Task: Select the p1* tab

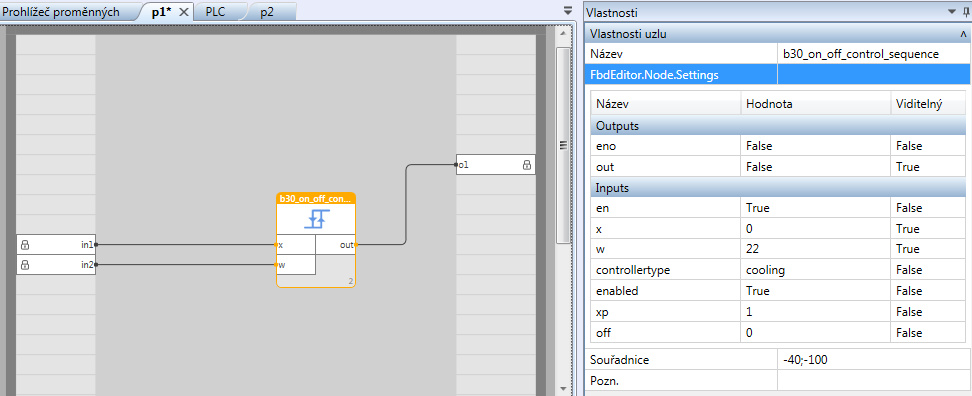Action: pos(161,12)
